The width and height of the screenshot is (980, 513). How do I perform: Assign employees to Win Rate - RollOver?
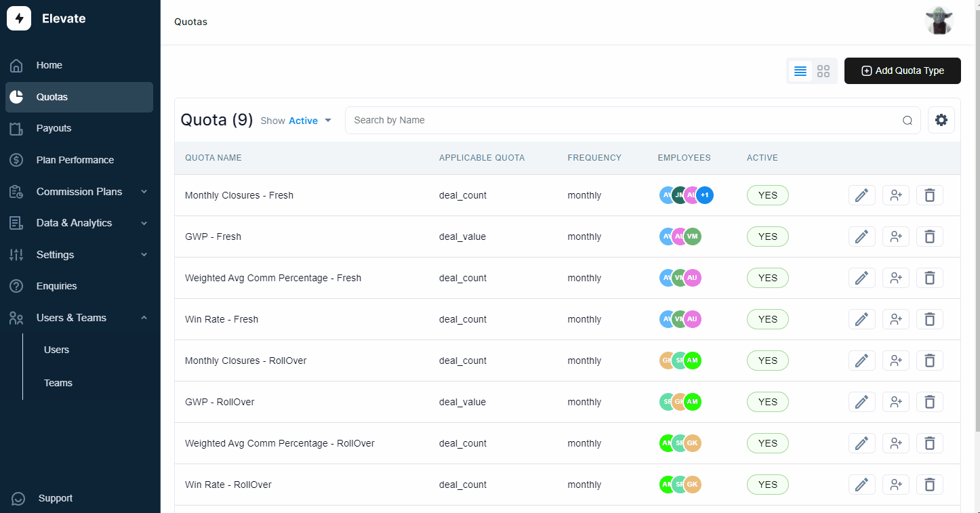(x=896, y=485)
